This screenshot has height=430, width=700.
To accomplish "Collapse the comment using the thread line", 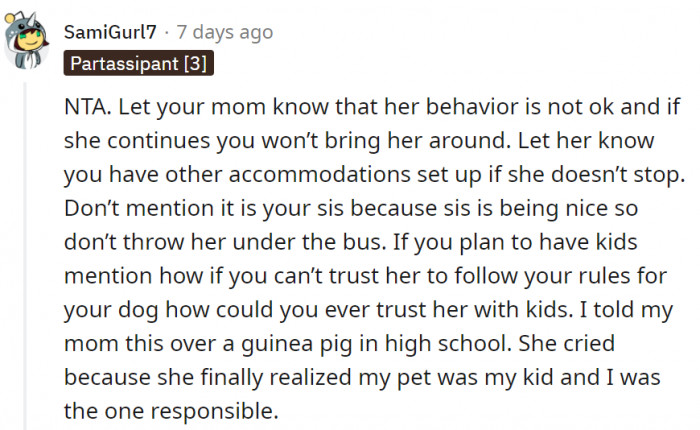I will [25, 255].
